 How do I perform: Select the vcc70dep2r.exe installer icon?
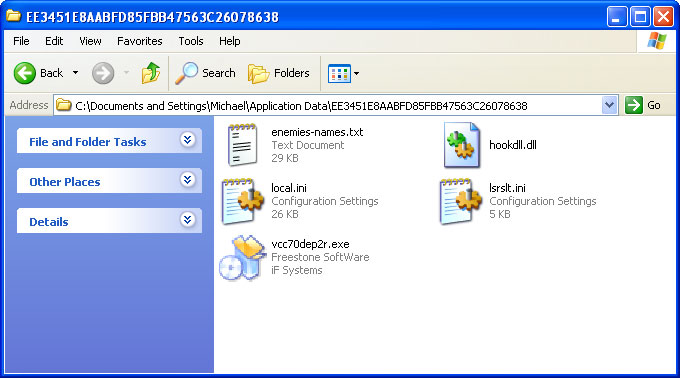pyautogui.click(x=242, y=258)
